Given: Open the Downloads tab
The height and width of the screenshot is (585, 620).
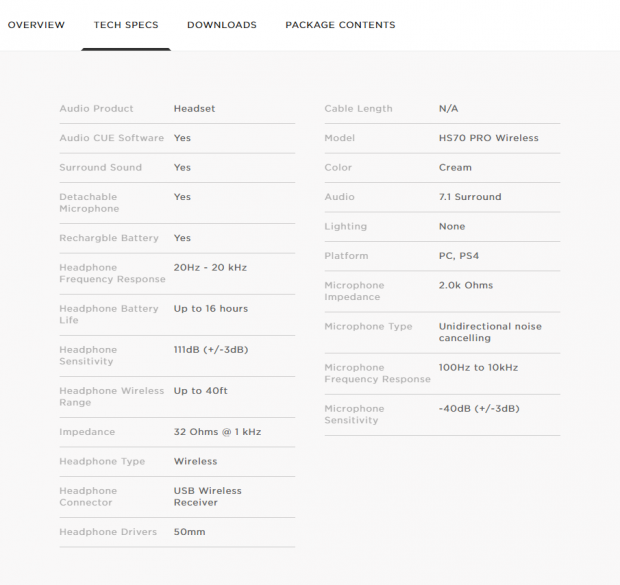Looking at the screenshot, I should (x=222, y=25).
